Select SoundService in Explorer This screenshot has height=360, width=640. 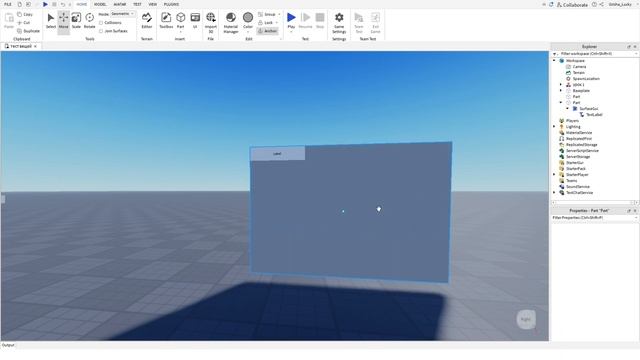click(x=578, y=187)
